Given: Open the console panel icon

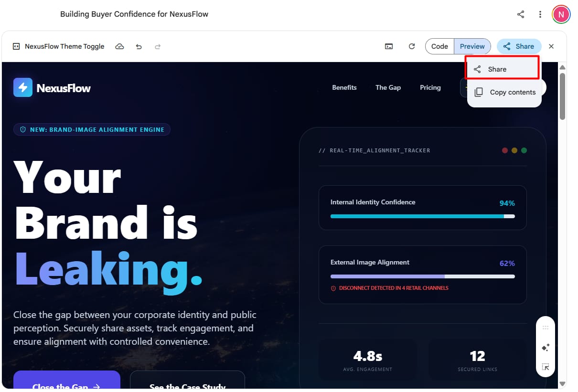Looking at the screenshot, I should pyautogui.click(x=388, y=46).
